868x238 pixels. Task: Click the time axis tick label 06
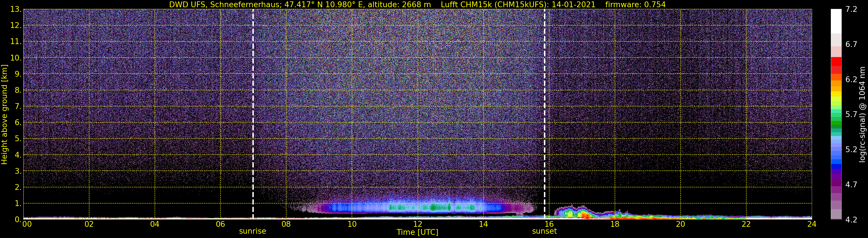(220, 224)
